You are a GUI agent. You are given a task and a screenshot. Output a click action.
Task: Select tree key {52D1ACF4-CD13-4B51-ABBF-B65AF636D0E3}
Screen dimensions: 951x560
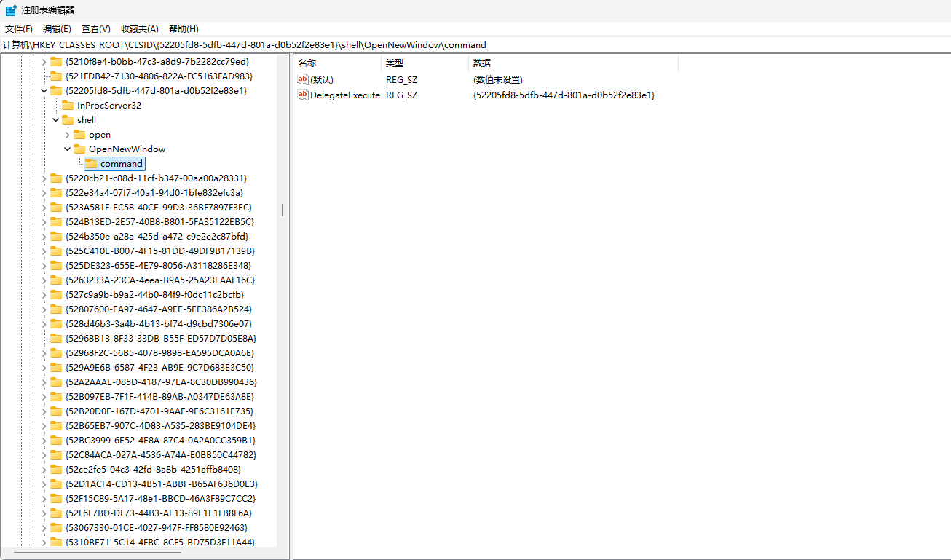[162, 484]
